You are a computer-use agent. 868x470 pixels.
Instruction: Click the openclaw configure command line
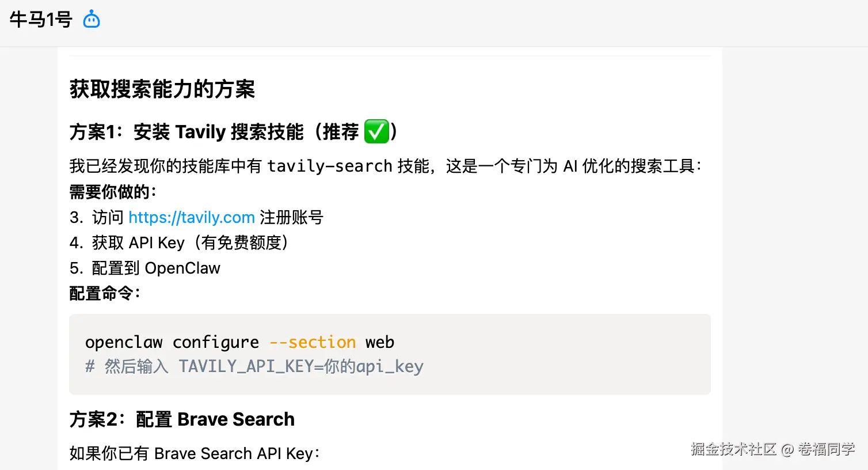(x=239, y=342)
